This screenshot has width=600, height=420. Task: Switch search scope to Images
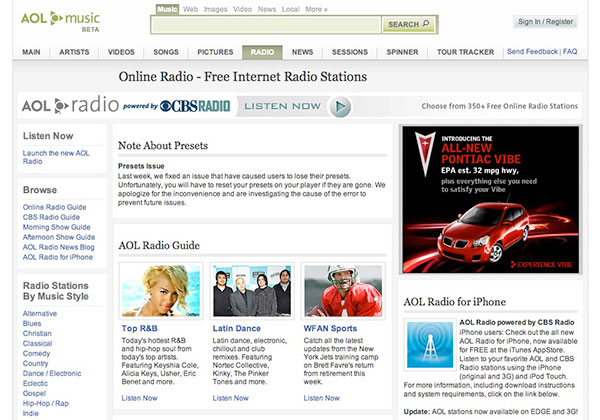(x=215, y=9)
